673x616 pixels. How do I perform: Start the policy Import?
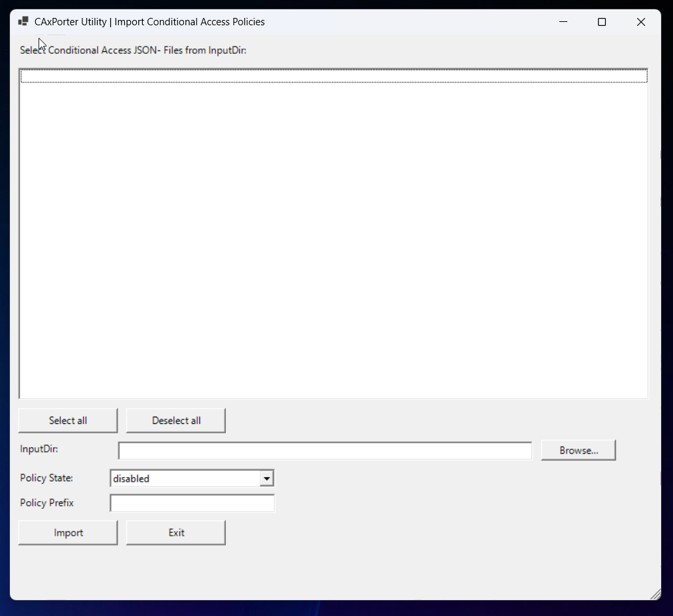[x=68, y=533]
